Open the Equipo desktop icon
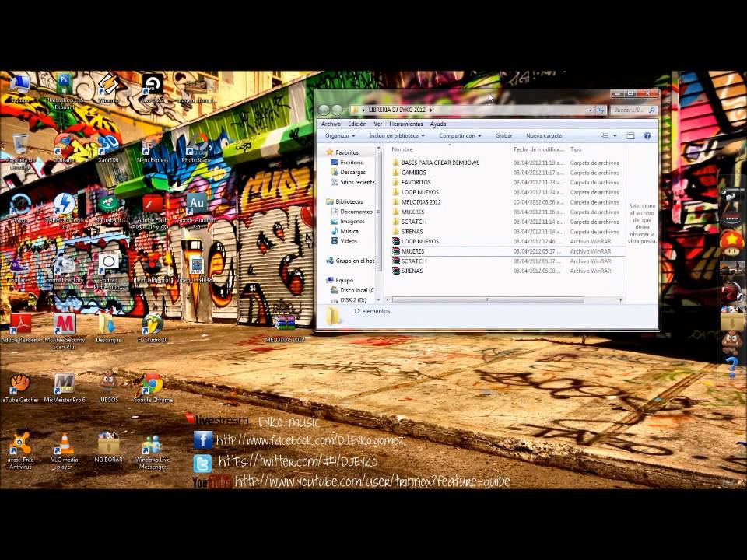Image resolution: width=747 pixels, height=560 pixels. pos(20,89)
